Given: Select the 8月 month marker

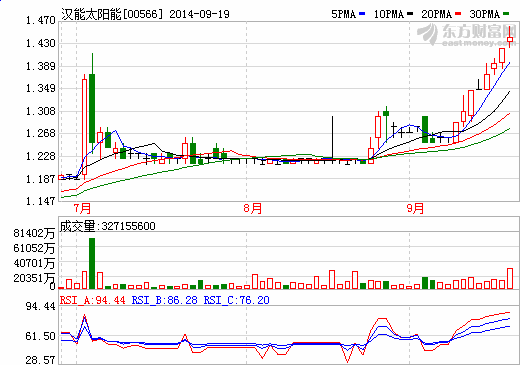Looking at the screenshot, I should [x=252, y=209].
